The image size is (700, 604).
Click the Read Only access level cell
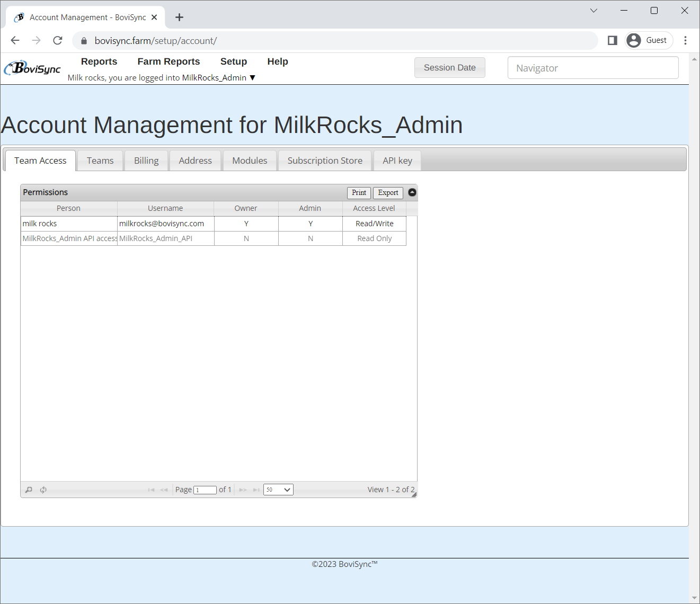(374, 238)
